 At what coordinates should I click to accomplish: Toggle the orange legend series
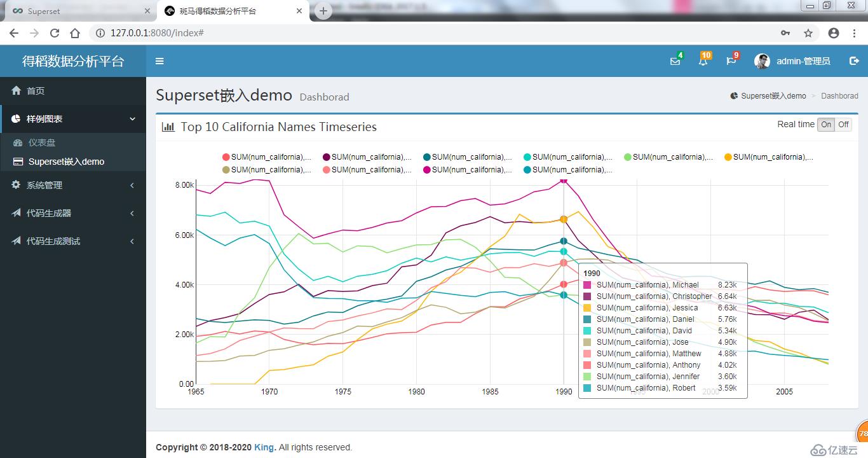click(769, 157)
